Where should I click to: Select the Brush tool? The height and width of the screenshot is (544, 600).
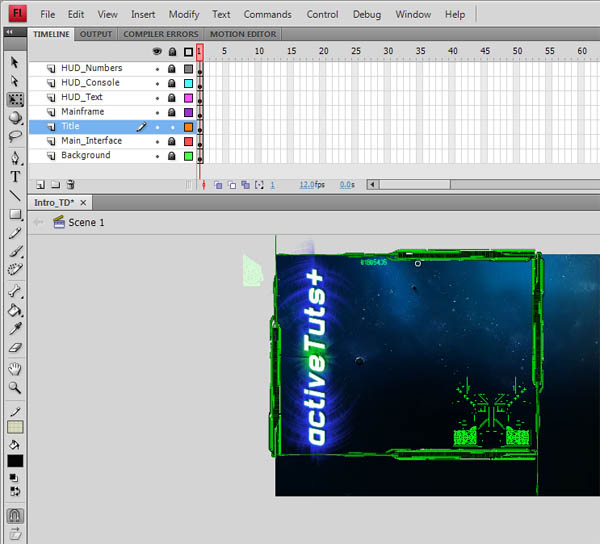15,251
